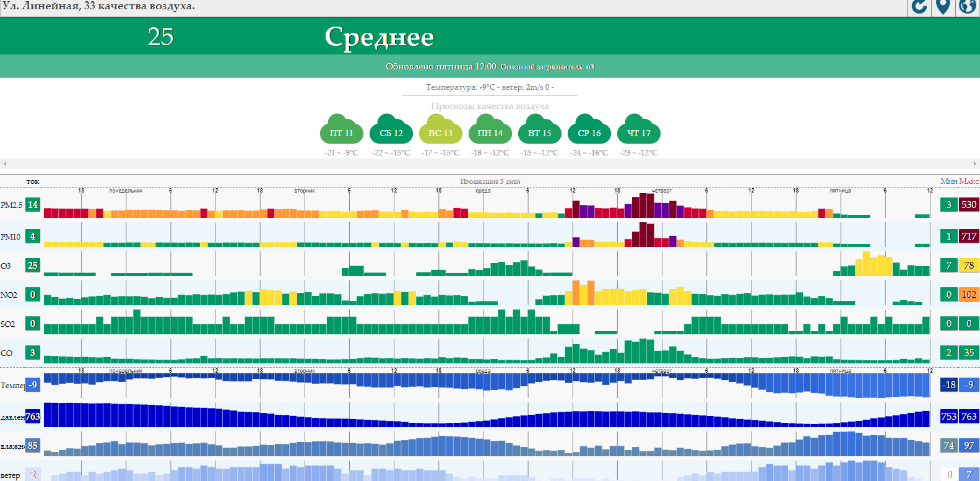Select the СБ 12 forecast cloud

coord(391,129)
